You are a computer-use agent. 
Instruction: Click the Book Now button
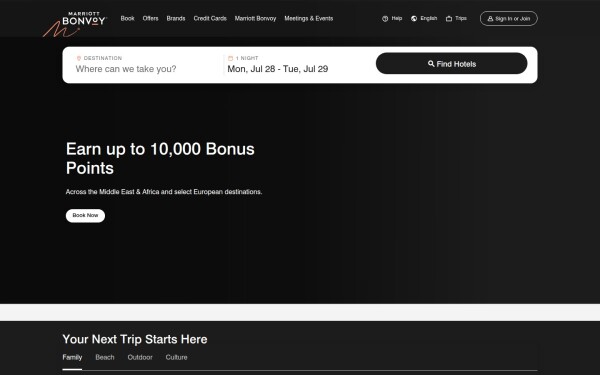click(x=85, y=215)
